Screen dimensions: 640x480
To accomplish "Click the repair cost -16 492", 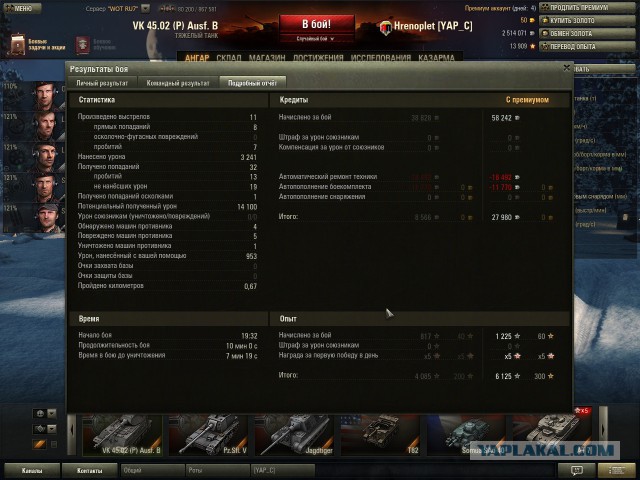I will tap(500, 178).
